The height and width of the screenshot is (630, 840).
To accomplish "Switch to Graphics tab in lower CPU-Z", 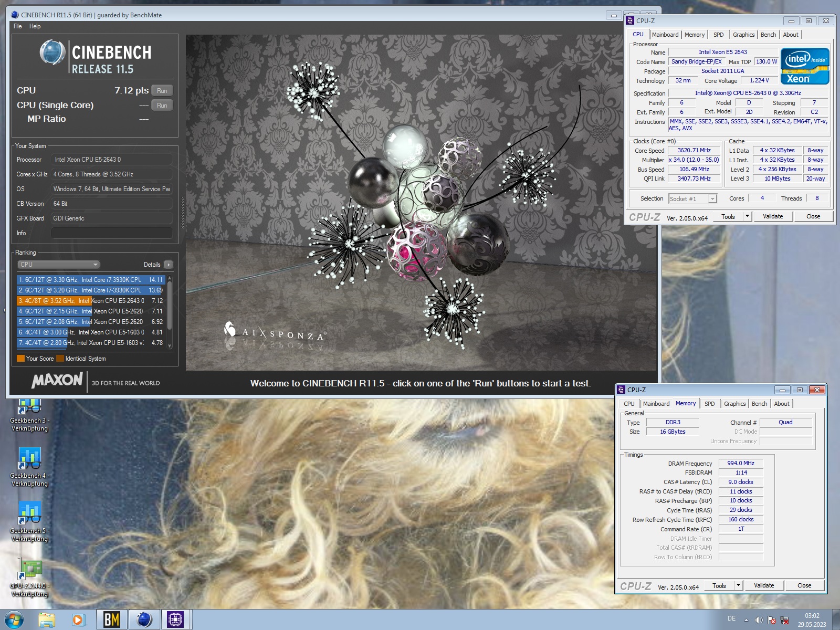I will click(734, 404).
